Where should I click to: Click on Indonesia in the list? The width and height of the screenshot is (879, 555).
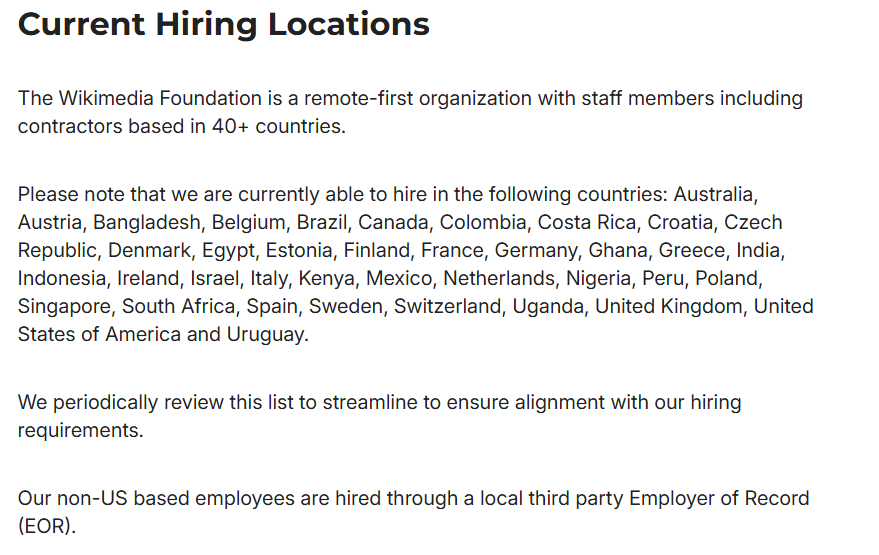point(62,278)
